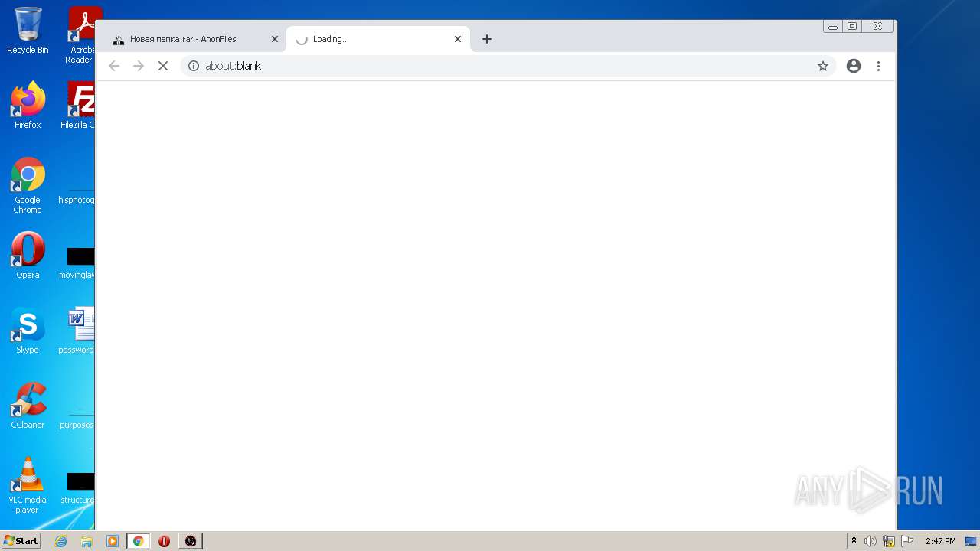Open the Windows Start menu

[x=21, y=540]
